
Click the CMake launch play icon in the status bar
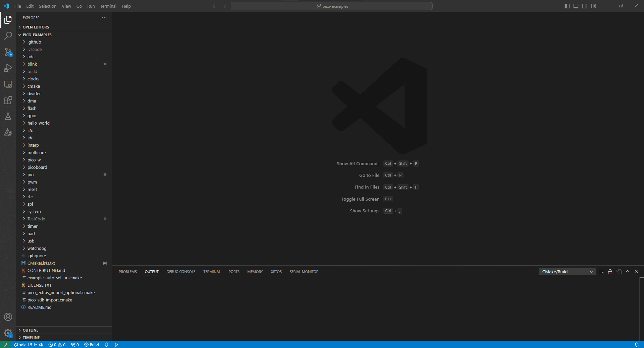click(x=116, y=345)
